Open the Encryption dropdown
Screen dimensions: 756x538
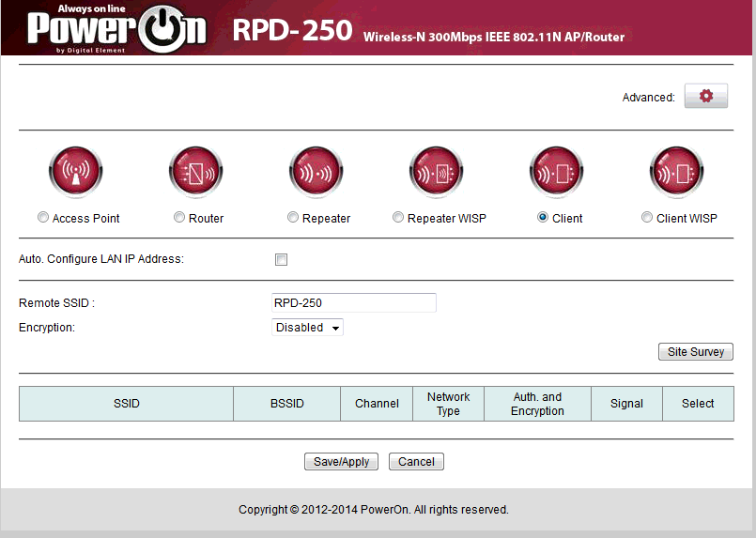click(x=308, y=328)
